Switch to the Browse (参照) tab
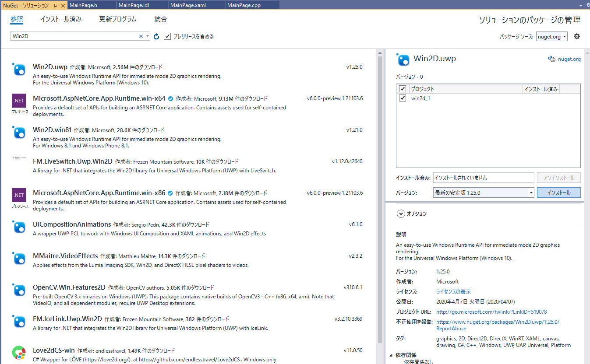Viewport: 590px width, 364px height. [17, 19]
